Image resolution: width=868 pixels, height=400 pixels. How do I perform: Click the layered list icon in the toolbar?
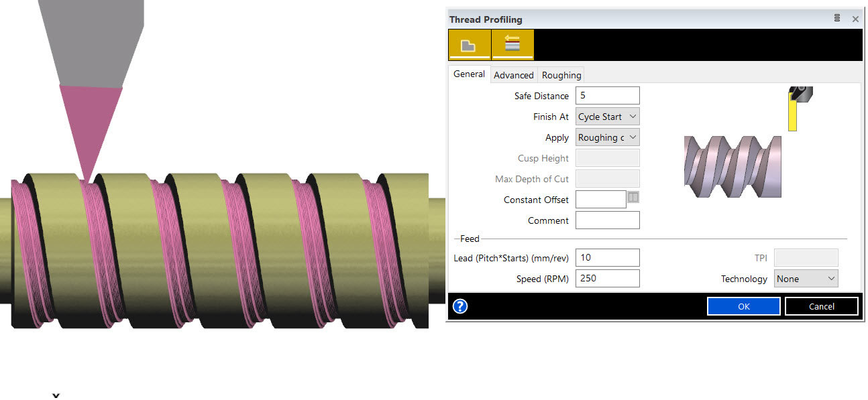pyautogui.click(x=512, y=45)
